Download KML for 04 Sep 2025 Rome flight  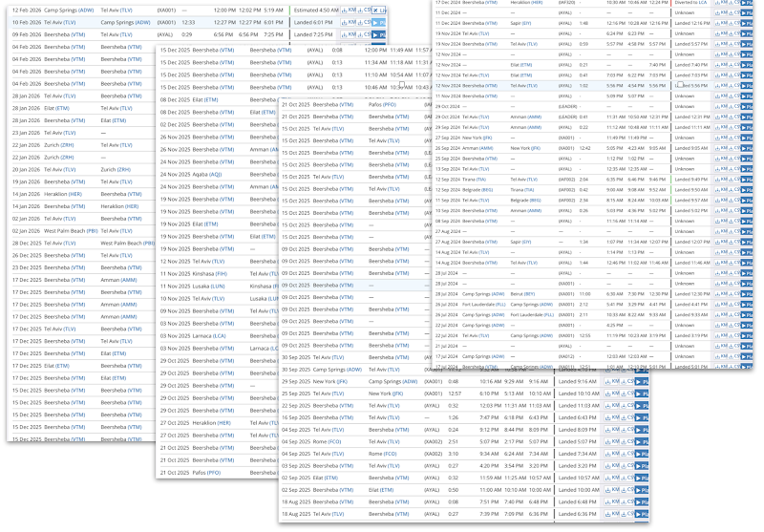tap(613, 442)
